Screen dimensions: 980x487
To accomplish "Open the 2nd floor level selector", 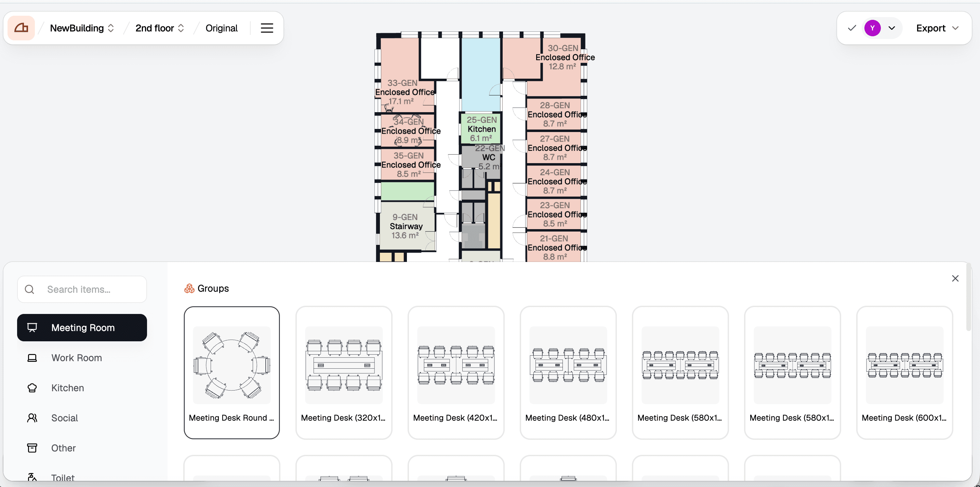I will pos(160,28).
